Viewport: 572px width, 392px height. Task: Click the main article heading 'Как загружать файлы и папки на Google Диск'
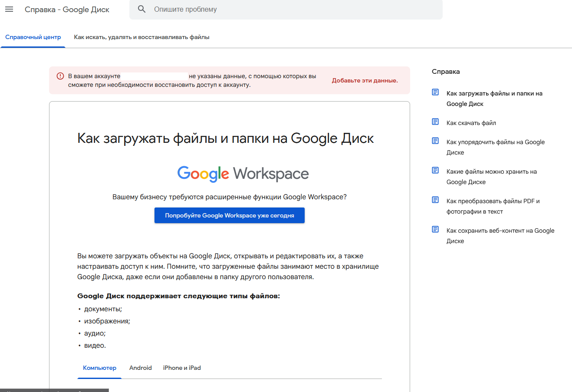pyautogui.click(x=226, y=138)
